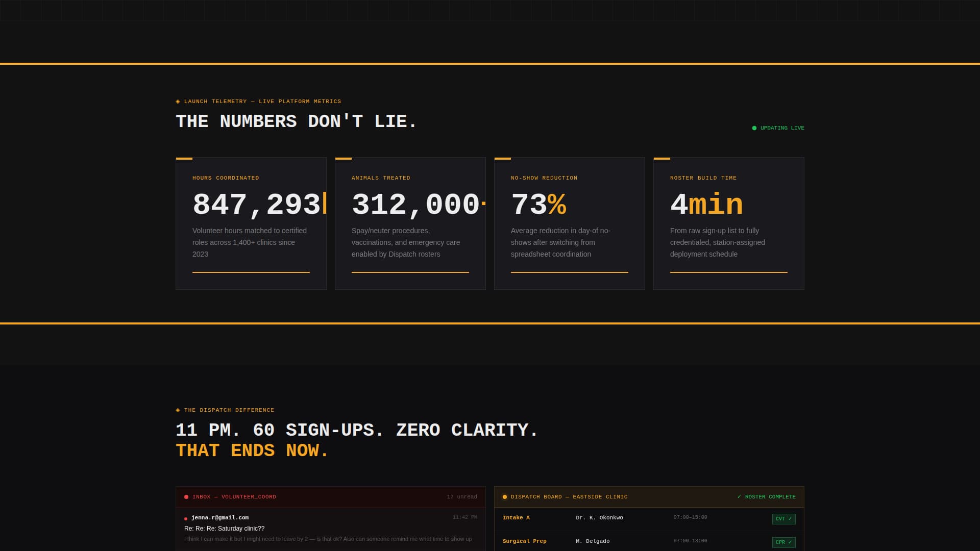Viewport: 980px width, 551px height.
Task: Click the 'THE DISPATCH DIFFERENCE' label
Action: pos(229,410)
